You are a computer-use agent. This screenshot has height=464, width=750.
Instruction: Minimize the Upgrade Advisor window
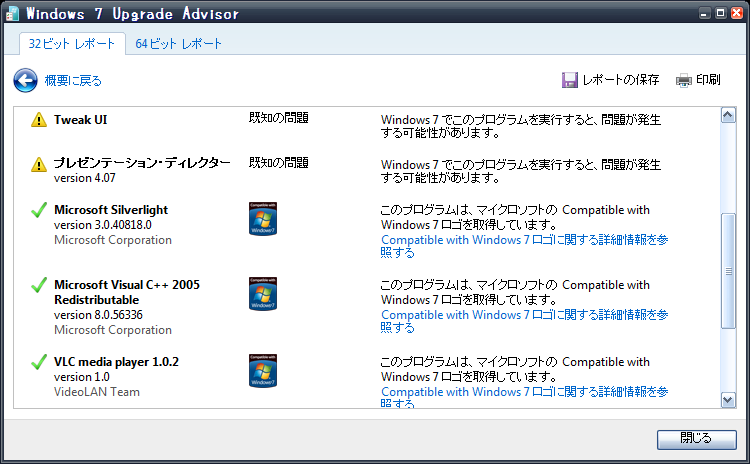click(704, 13)
